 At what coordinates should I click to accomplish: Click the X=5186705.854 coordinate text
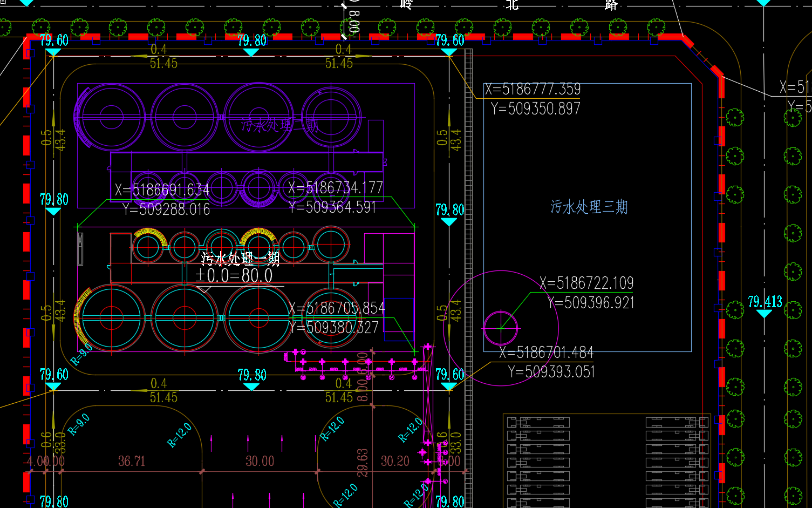tap(337, 308)
